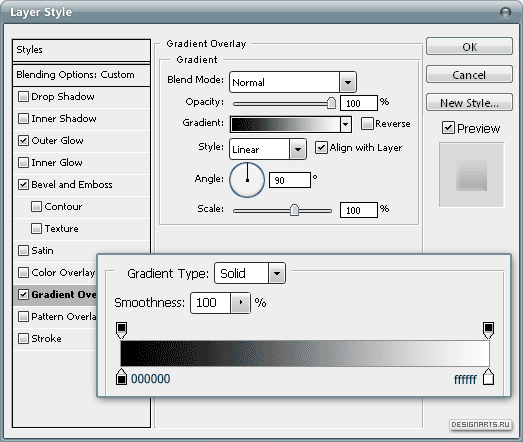Open the Drop Shadow settings label
Viewport: 523px width, 442px height.
pyautogui.click(x=63, y=97)
